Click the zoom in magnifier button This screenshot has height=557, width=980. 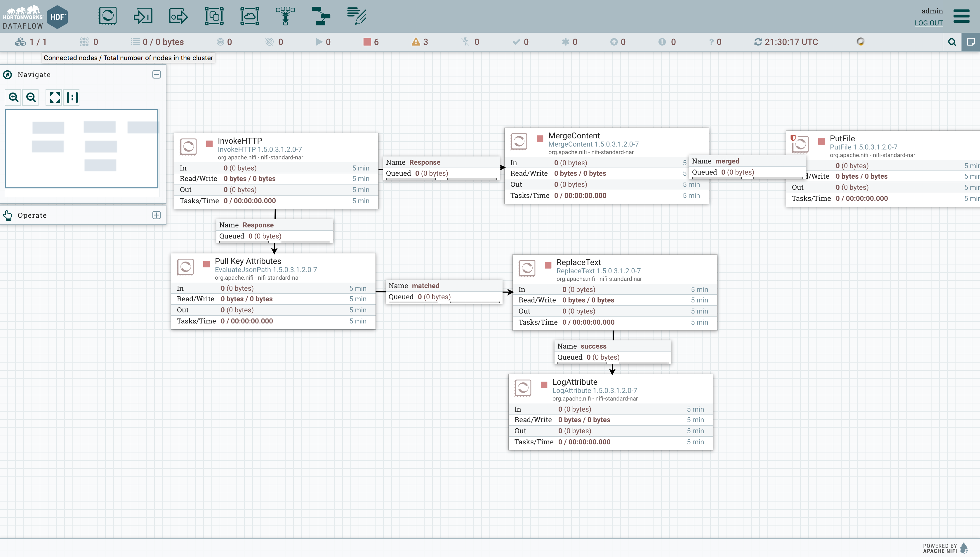click(14, 98)
